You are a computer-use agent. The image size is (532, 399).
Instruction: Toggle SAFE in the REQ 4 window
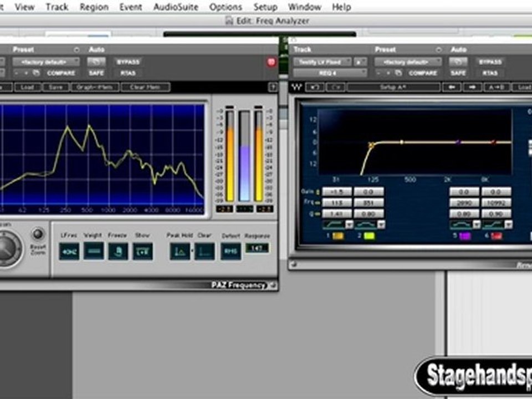coord(458,73)
